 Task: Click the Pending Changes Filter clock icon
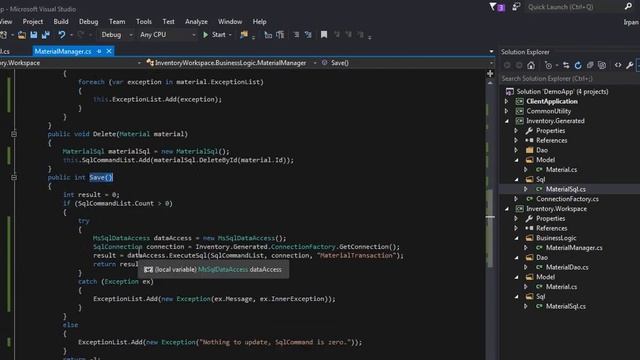coord(548,65)
